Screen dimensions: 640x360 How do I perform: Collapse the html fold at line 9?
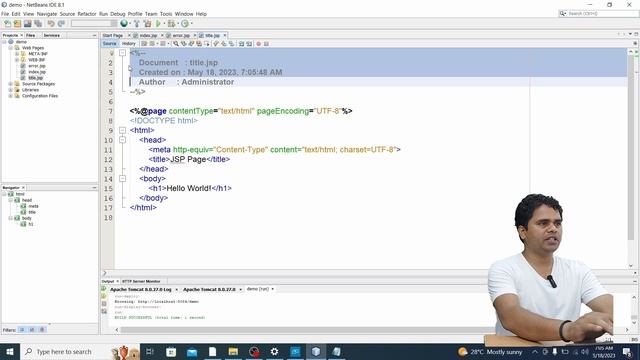(122, 130)
